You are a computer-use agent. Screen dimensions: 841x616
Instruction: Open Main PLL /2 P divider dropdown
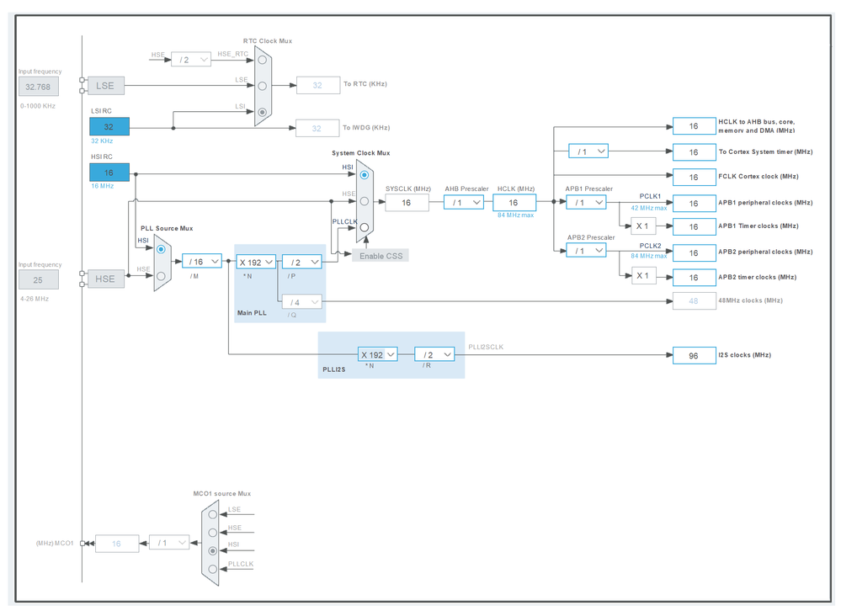tap(302, 263)
